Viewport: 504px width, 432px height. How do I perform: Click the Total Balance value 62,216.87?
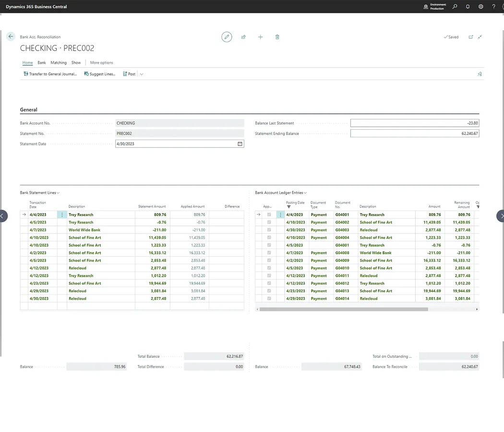coord(214,357)
